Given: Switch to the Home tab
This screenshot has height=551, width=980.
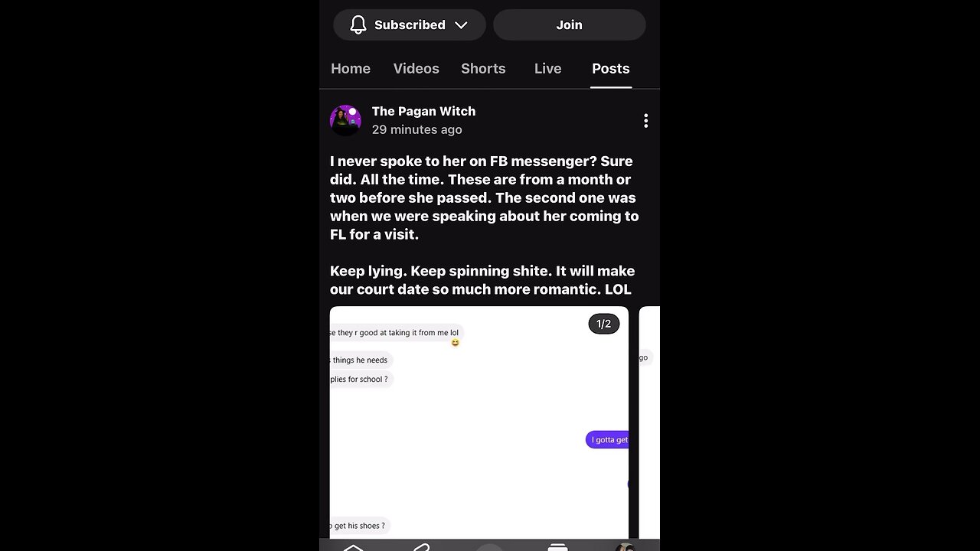Looking at the screenshot, I should click(x=351, y=68).
